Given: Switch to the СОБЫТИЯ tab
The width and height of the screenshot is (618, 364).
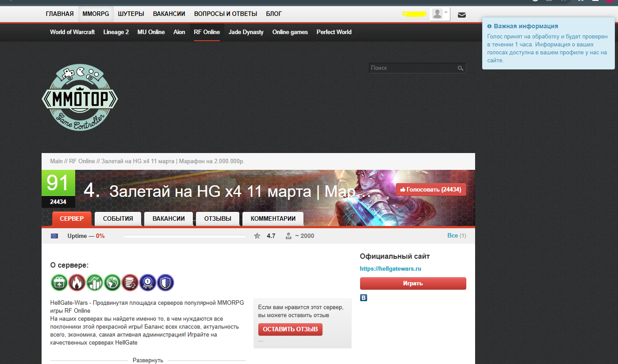Looking at the screenshot, I should 118,218.
